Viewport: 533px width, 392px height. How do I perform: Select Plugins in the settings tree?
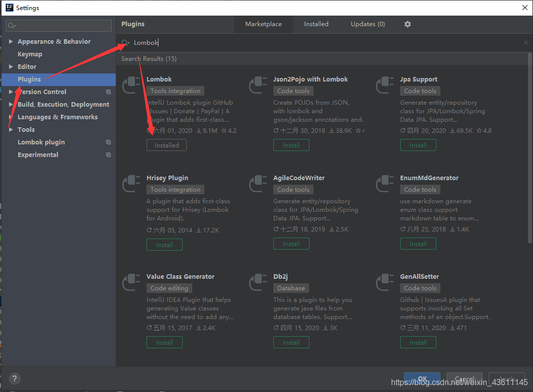(58, 79)
